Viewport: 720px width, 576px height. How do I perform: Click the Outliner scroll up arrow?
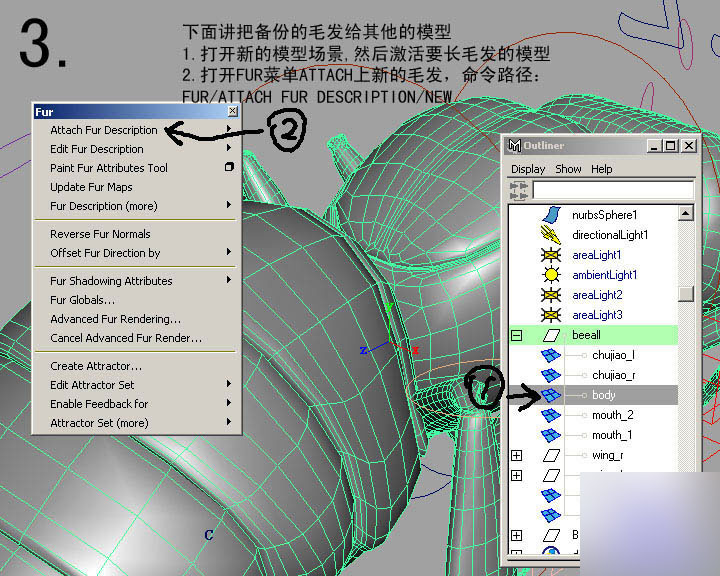686,213
